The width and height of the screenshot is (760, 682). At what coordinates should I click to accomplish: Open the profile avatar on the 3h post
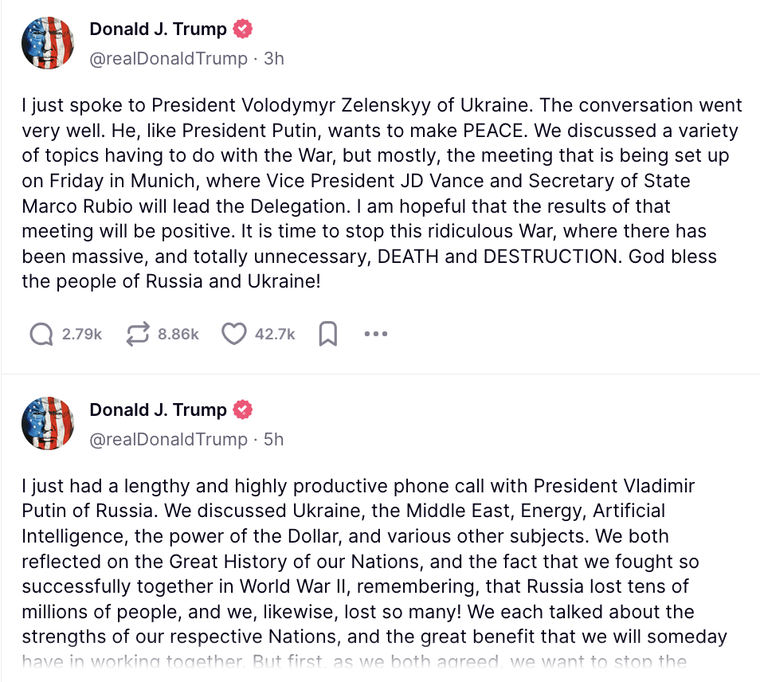coord(48,43)
